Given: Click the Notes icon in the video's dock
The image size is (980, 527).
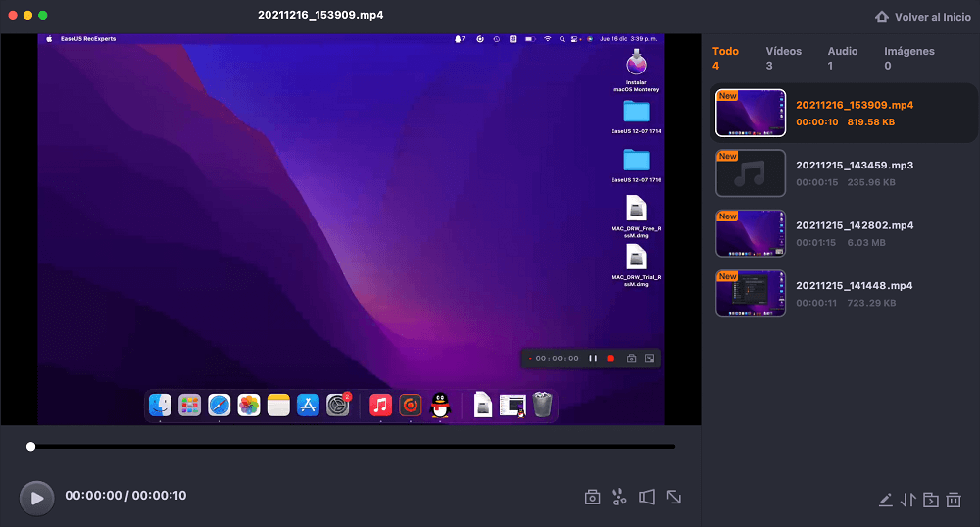Looking at the screenshot, I should point(278,406).
